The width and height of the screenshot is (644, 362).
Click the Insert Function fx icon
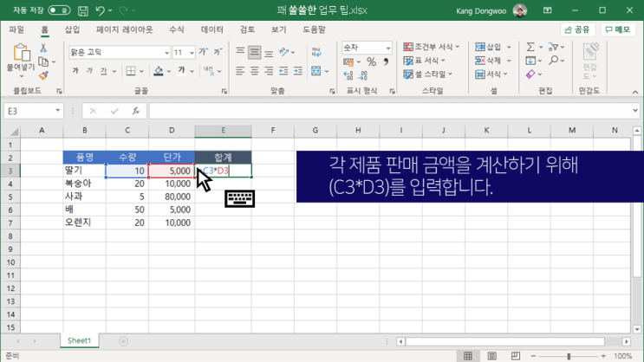click(x=135, y=111)
